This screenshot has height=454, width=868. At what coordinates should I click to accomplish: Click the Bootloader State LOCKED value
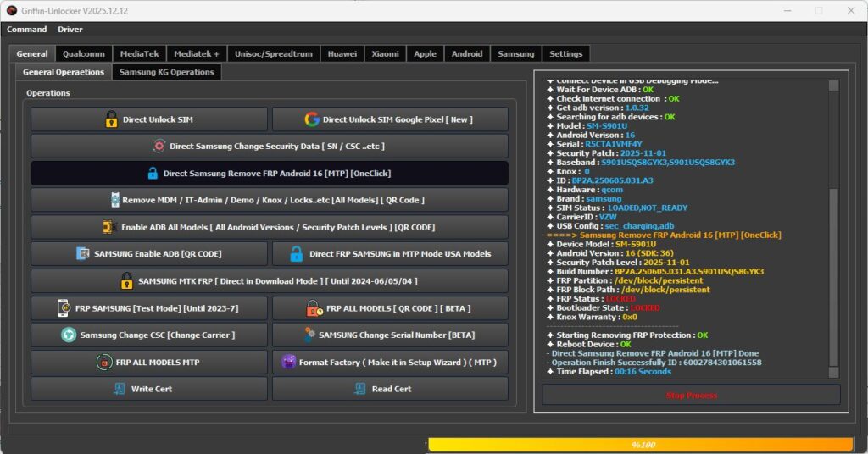pos(645,308)
